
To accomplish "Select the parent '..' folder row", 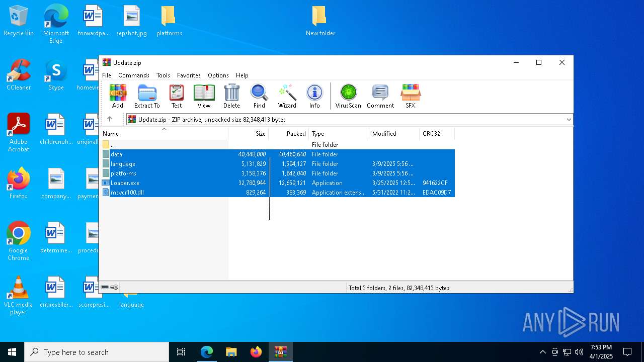I will (x=277, y=145).
